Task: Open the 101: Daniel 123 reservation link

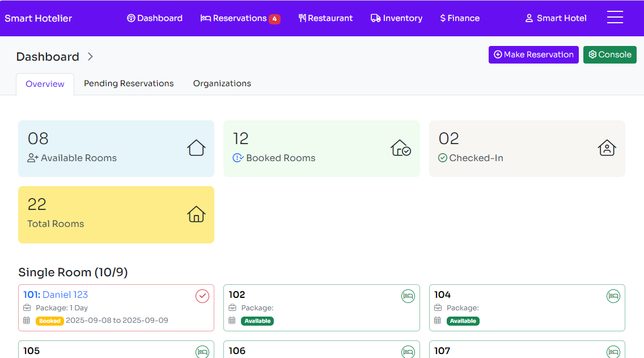Action: tap(56, 294)
